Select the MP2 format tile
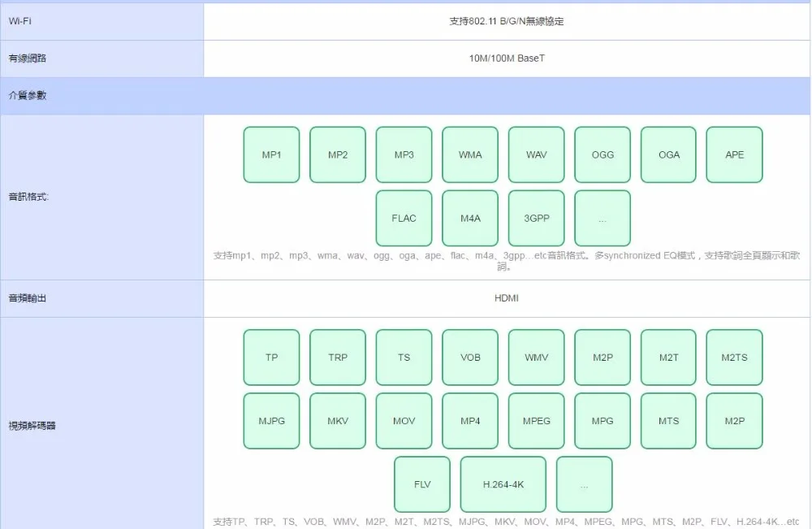The height and width of the screenshot is (529, 812). [338, 154]
